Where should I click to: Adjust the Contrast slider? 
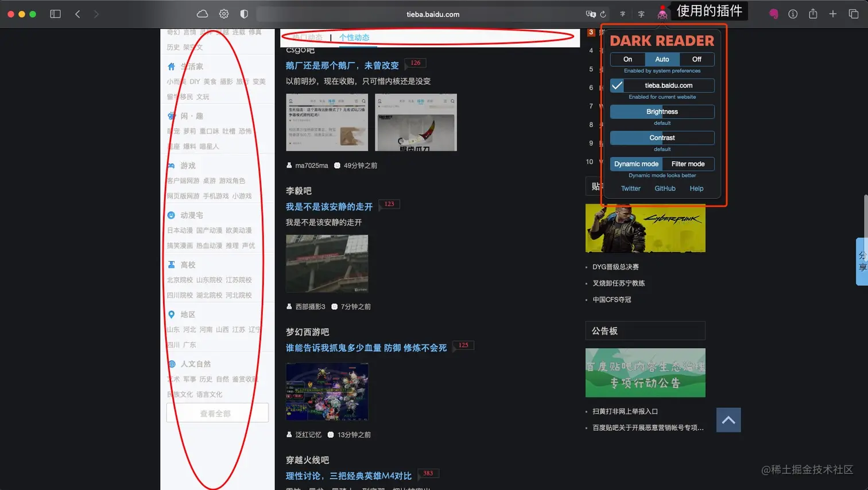(662, 138)
